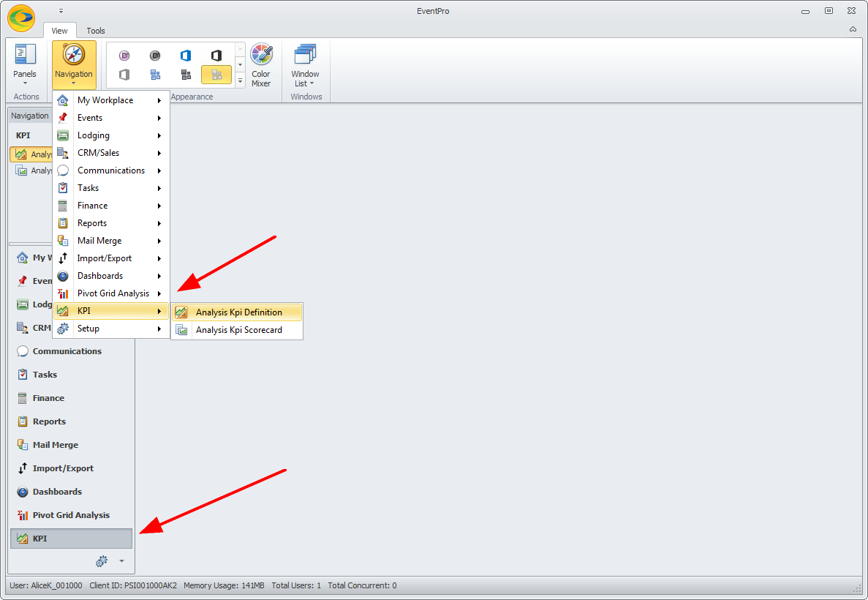The width and height of the screenshot is (868, 600).
Task: Open the Window List dropdown
Action: click(305, 65)
